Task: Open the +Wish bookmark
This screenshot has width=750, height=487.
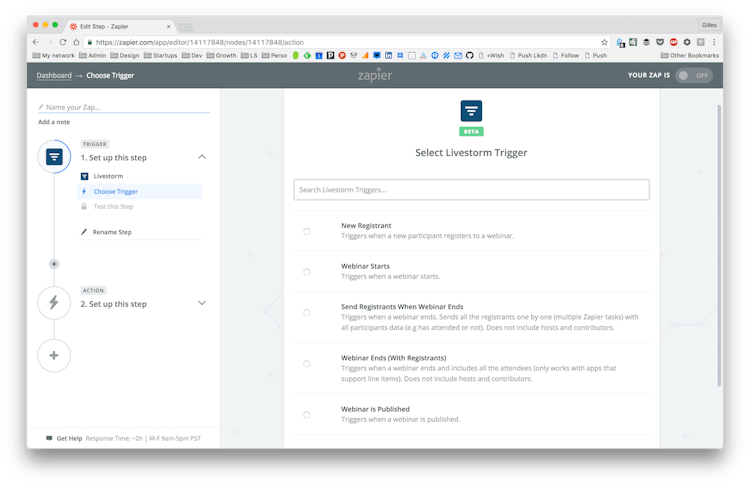Action: [x=491, y=55]
